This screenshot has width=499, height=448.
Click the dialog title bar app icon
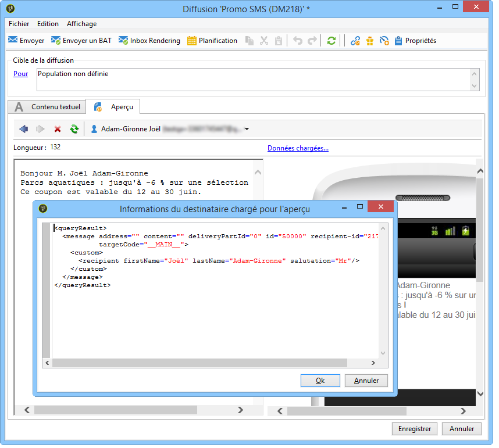tap(43, 209)
